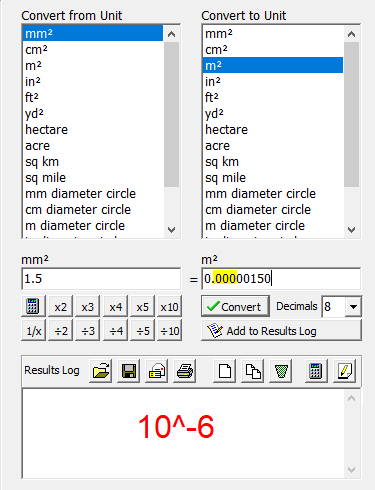Divide the value with ÷5 button
This screenshot has width=375, height=490.
pos(142,331)
